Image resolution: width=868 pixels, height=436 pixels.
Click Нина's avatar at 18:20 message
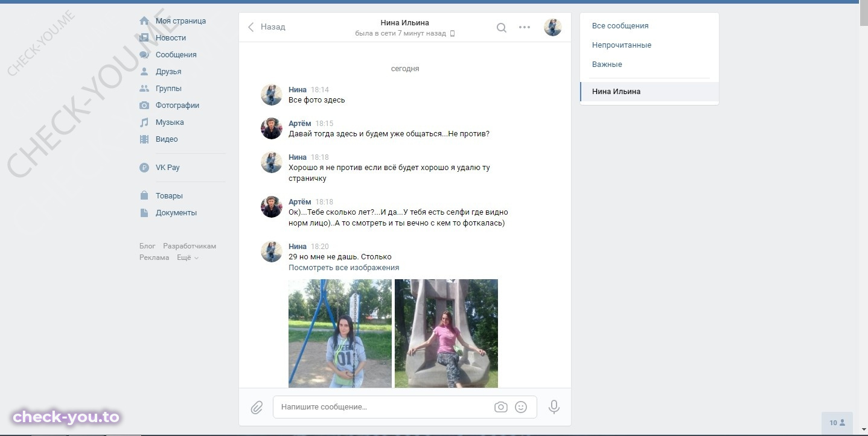pyautogui.click(x=272, y=251)
